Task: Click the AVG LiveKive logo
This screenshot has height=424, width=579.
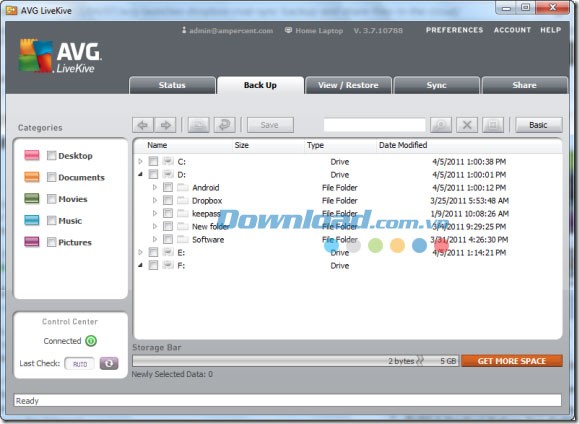Action: pyautogui.click(x=60, y=56)
